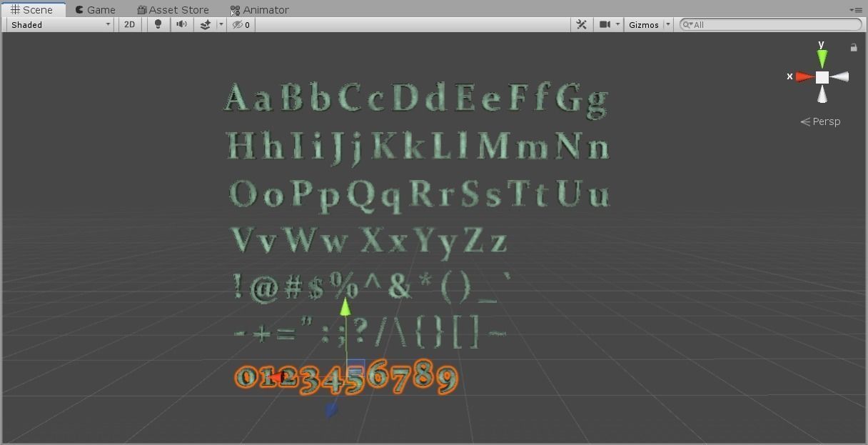Select the '!@#$%^&*()_' symbols row object
This screenshot has height=445, width=868.
click(373, 286)
